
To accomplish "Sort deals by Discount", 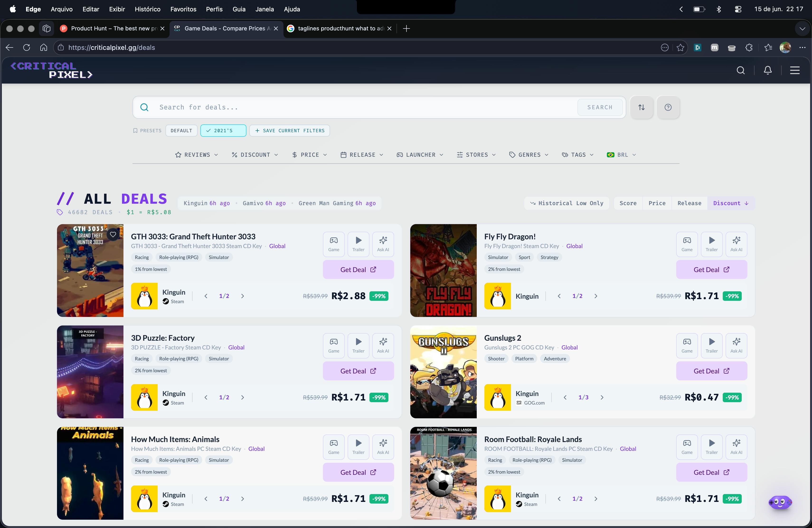I will tap(731, 203).
